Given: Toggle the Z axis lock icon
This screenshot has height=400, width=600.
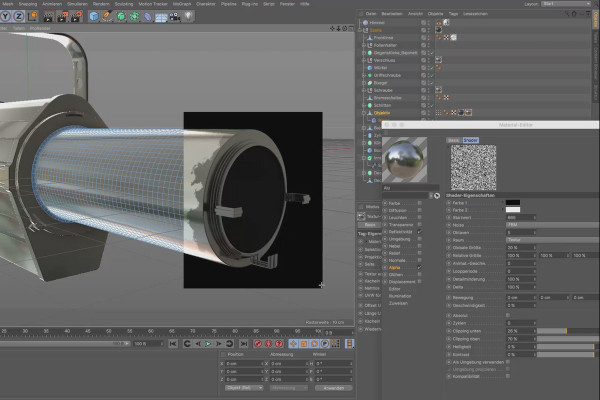Looking at the screenshot, I should 19,16.
